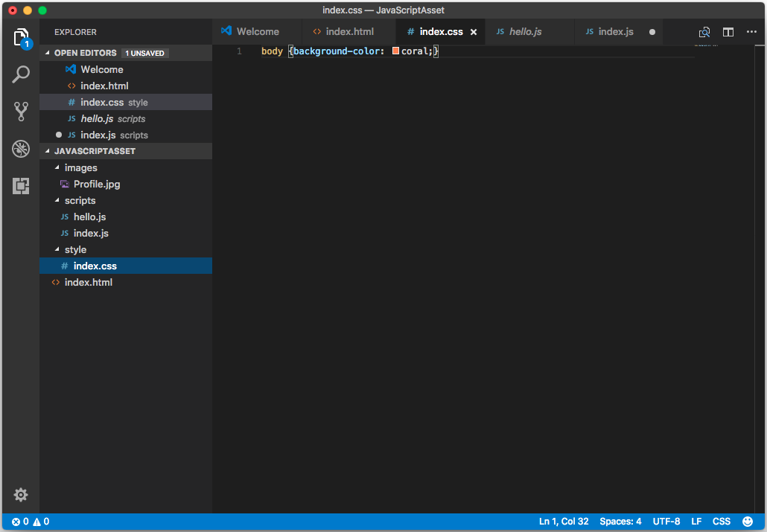Open hello.js under scripts folder
The width and height of the screenshot is (767, 532).
pos(126,217)
